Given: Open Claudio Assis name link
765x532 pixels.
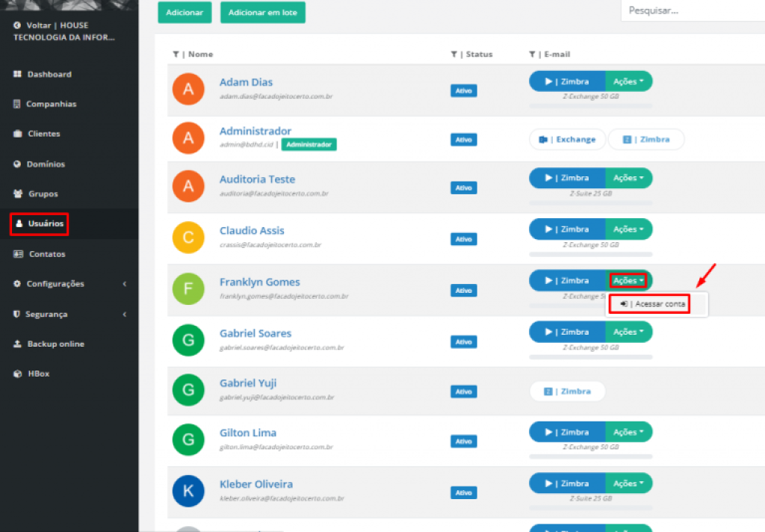Looking at the screenshot, I should [x=252, y=230].
